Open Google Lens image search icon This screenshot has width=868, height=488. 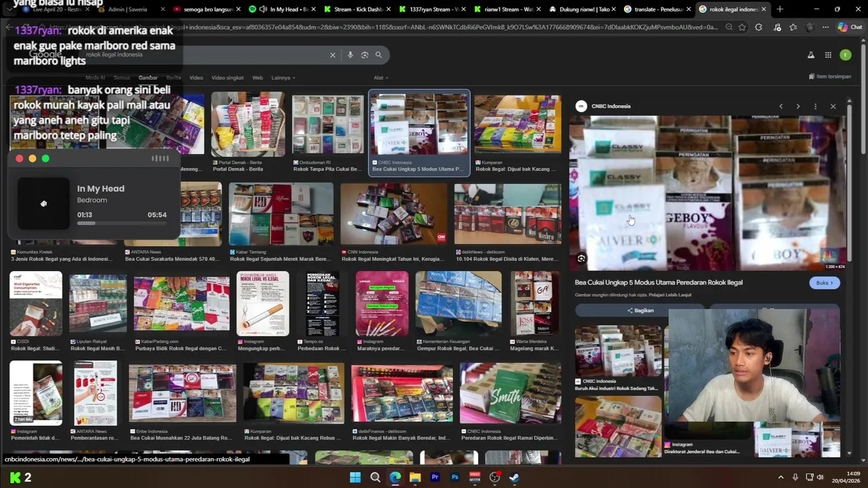[365, 55]
